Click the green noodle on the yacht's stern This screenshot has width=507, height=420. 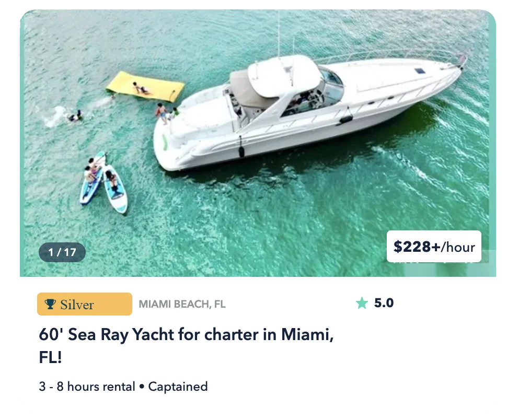click(165, 142)
